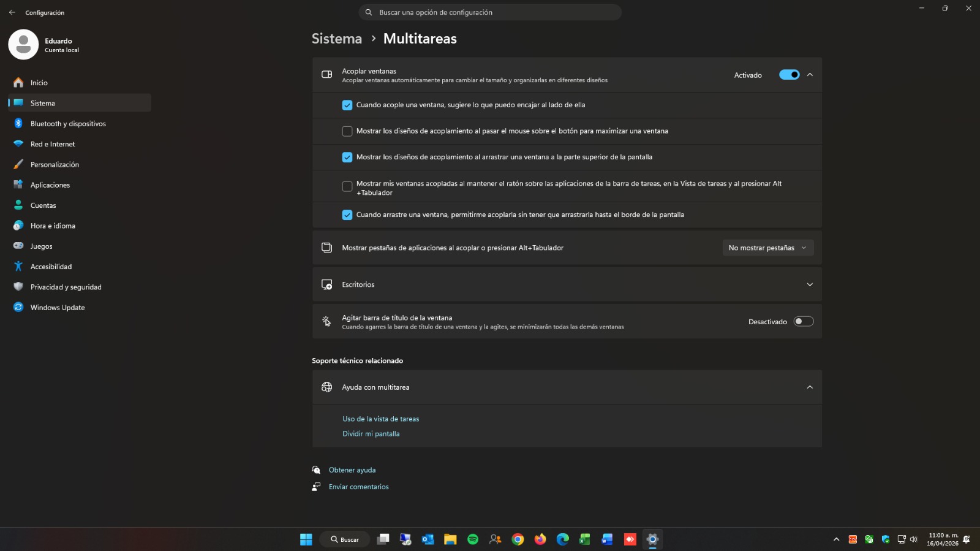Open Firefox from the taskbar
This screenshot has width=980, height=551.
[540, 539]
